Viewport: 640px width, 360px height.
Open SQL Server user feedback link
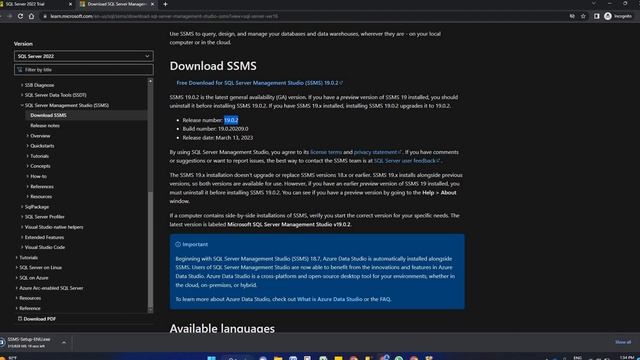pos(407,161)
